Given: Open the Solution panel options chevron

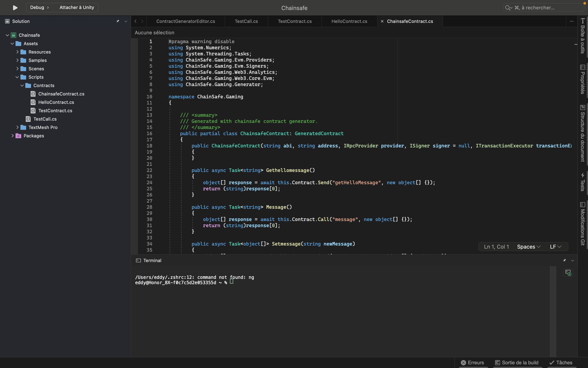Looking at the screenshot, I should [126, 21].
